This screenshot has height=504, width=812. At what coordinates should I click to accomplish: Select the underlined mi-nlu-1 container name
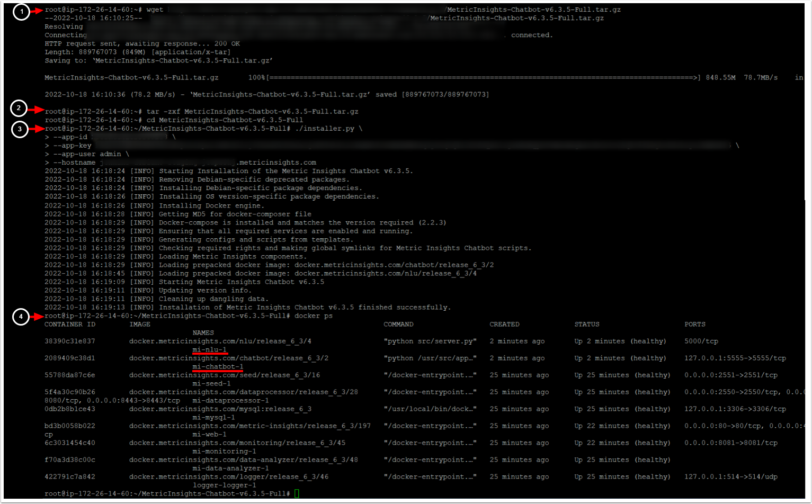[210, 350]
